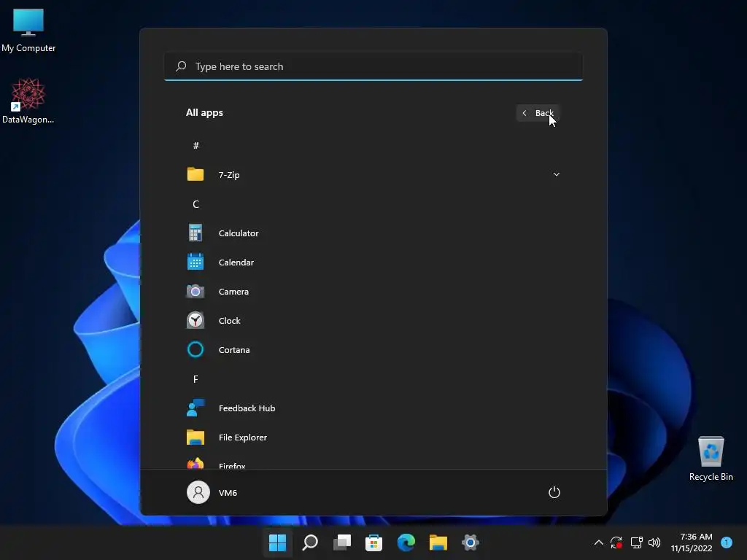This screenshot has height=560, width=747.
Task: Jump to the # letter header
Action: tap(196, 145)
